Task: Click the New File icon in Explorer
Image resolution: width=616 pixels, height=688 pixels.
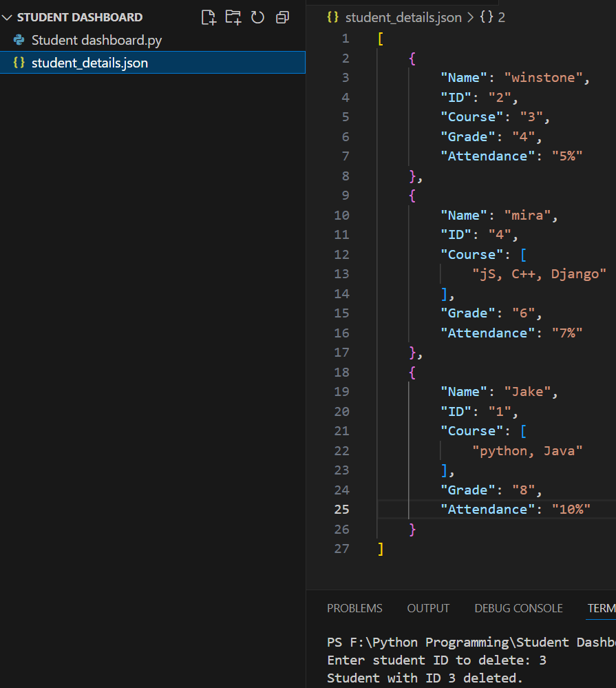Action: [x=208, y=17]
